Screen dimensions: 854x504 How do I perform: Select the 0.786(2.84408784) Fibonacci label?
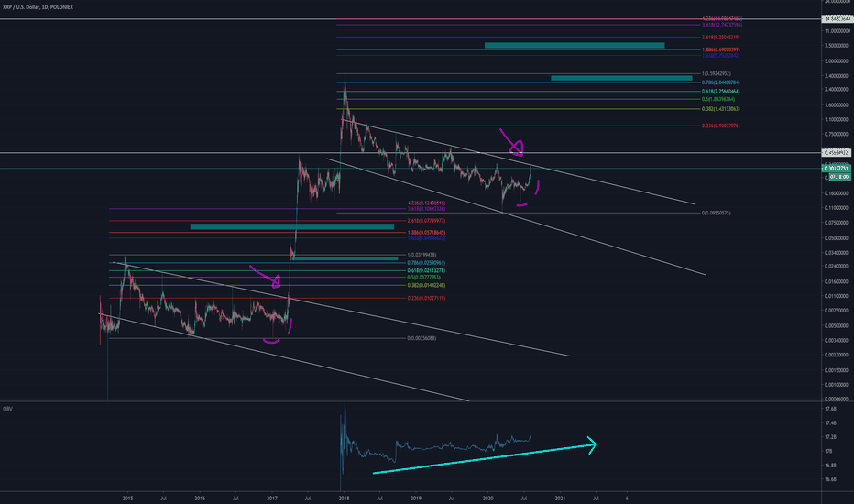[x=720, y=82]
